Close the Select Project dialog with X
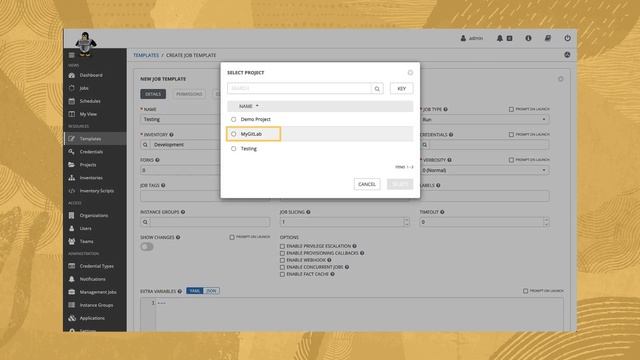This screenshot has width=640, height=360. pos(410,73)
